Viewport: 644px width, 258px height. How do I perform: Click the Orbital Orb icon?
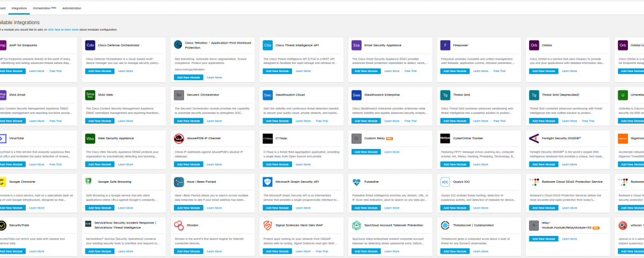(x=533, y=45)
